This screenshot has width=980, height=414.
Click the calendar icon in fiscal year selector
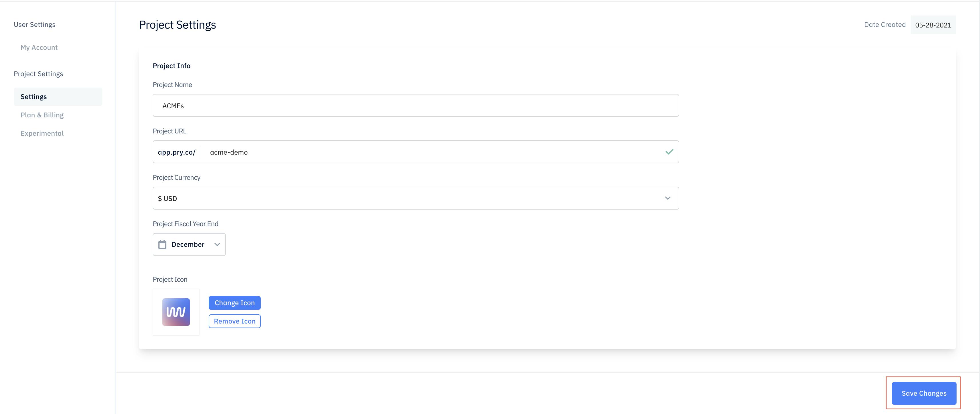[162, 245]
